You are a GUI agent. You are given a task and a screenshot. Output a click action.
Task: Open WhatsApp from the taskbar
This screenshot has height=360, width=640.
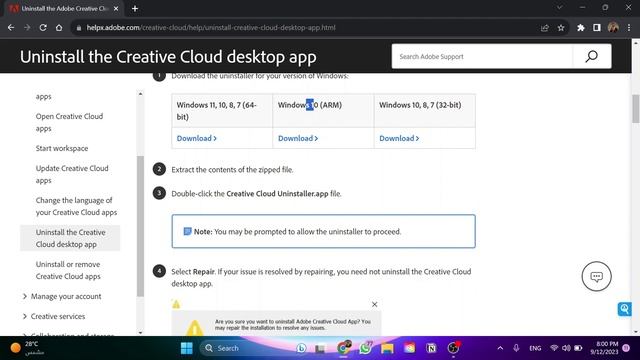[x=366, y=348]
